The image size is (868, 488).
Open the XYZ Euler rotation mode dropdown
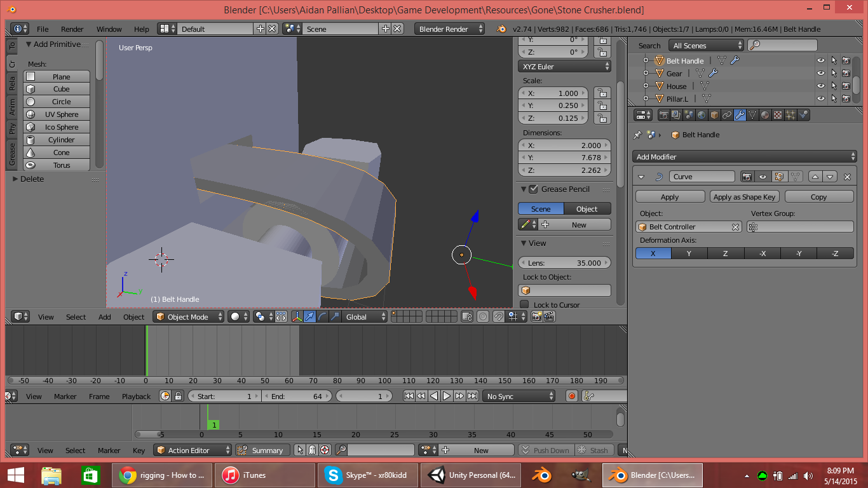pos(564,67)
